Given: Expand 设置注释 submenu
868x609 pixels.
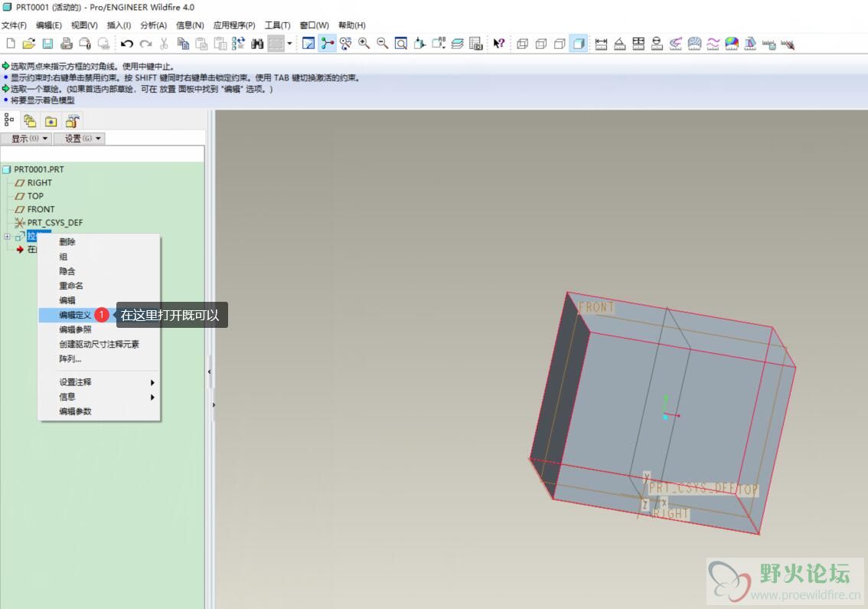Looking at the screenshot, I should tap(100, 381).
